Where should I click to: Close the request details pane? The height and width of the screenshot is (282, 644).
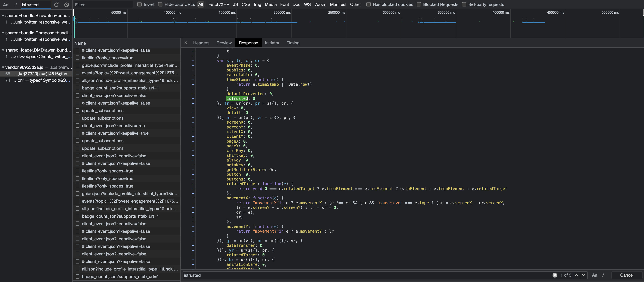(186, 43)
